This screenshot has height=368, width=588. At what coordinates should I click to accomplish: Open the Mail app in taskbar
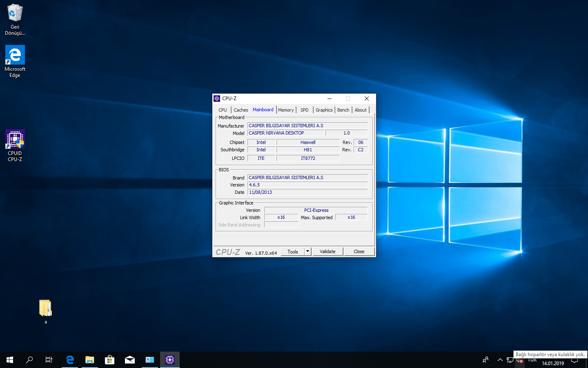(130, 360)
